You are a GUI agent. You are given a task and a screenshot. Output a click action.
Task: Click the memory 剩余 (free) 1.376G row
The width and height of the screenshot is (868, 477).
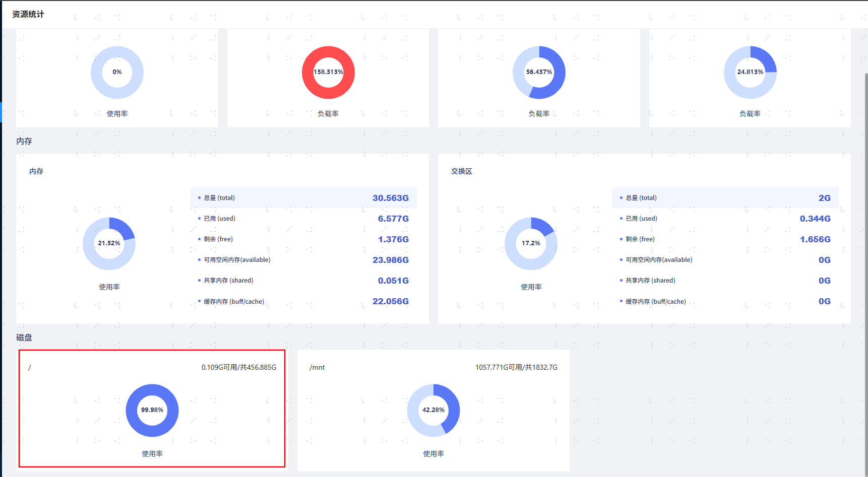303,239
